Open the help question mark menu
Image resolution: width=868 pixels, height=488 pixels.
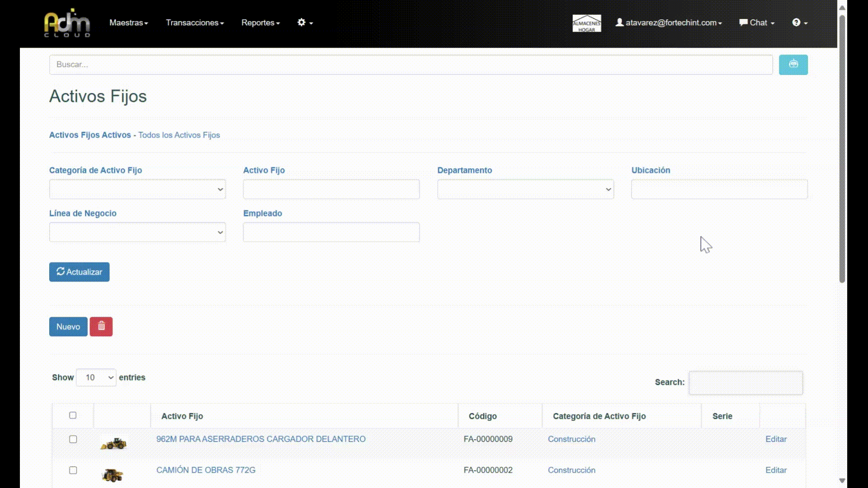coord(799,23)
